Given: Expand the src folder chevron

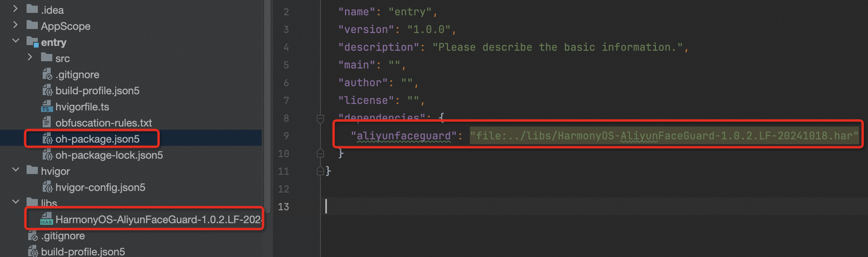Looking at the screenshot, I should point(30,57).
